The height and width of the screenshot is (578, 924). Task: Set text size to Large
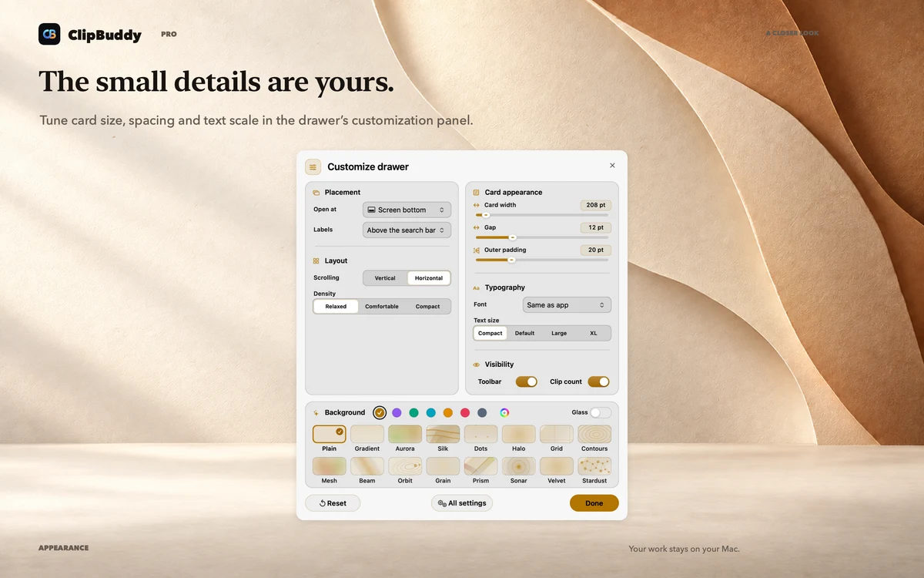[559, 334]
